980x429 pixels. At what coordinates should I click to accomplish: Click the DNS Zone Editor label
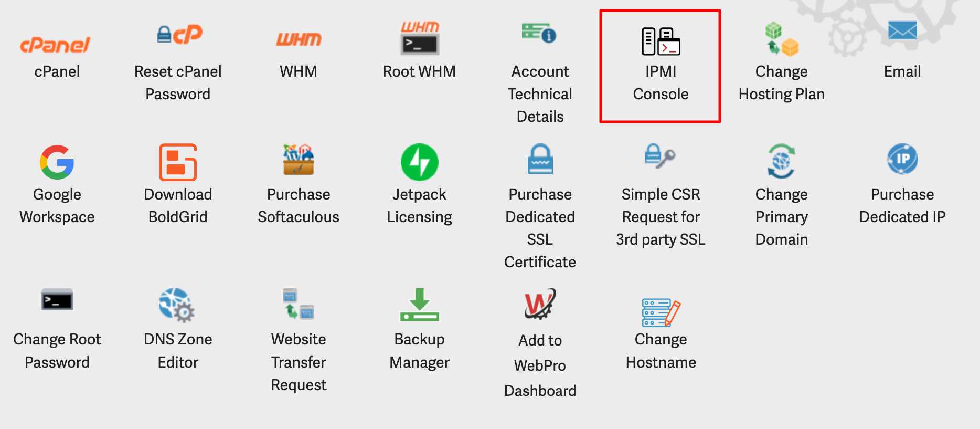click(178, 351)
